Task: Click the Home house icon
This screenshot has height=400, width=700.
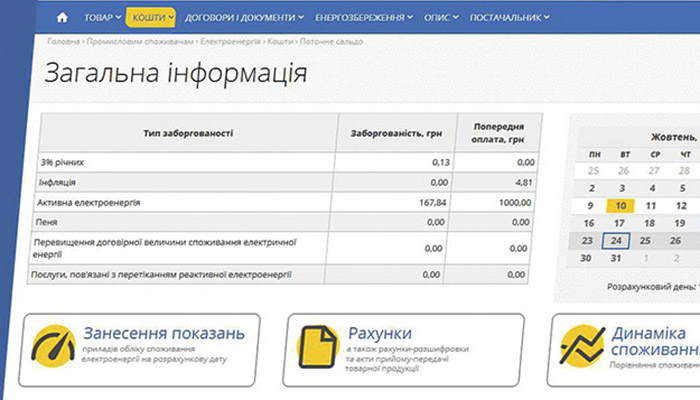Action: click(x=63, y=17)
